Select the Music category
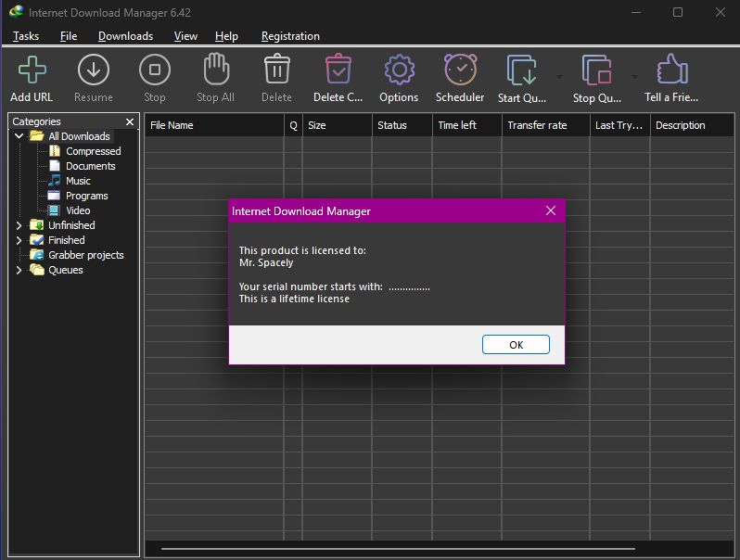740x560 pixels. point(78,181)
